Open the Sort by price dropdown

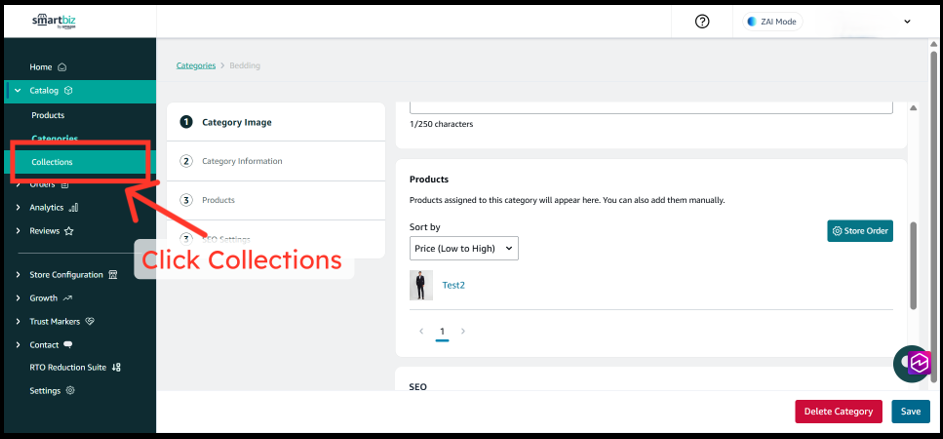[464, 247]
